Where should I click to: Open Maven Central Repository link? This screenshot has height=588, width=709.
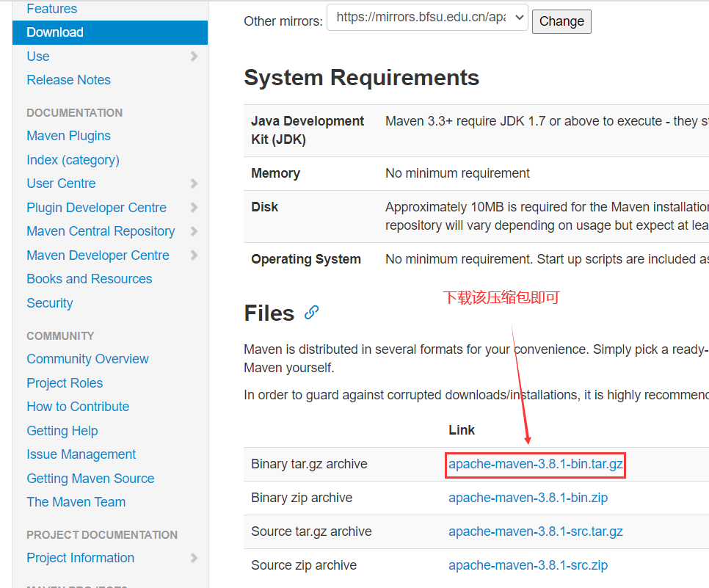pyautogui.click(x=101, y=231)
